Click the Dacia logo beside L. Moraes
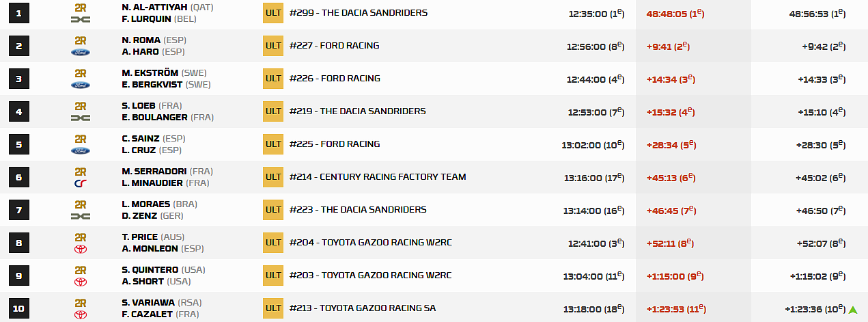This screenshot has width=868, height=322. [x=81, y=216]
